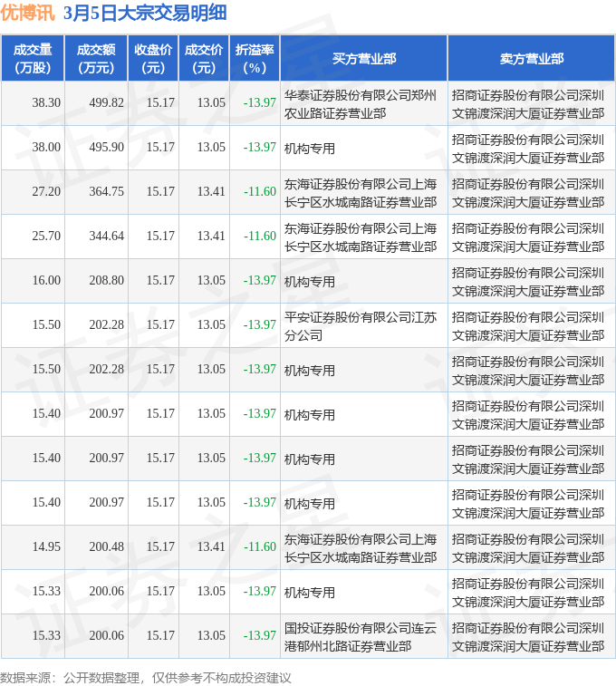This screenshot has height=686, width=616.
Task: Click the 买方营业部 column header
Action: (x=364, y=59)
